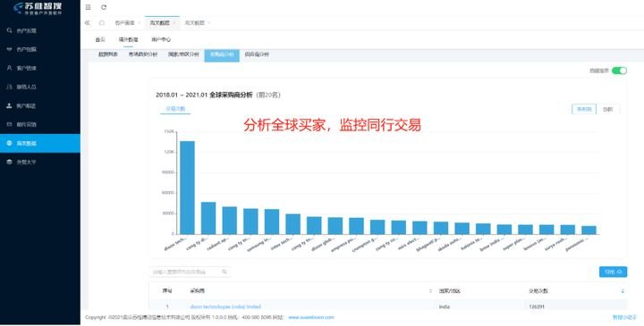Viewport: 644px width, 326px height.
Task: Open the highlighted 海关数据 sidebar item
Action: point(40,143)
